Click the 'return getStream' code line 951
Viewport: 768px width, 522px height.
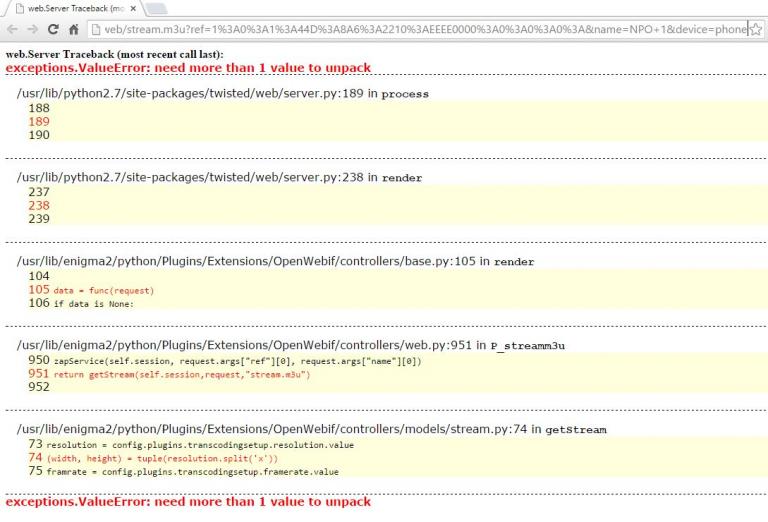[x=170, y=374]
